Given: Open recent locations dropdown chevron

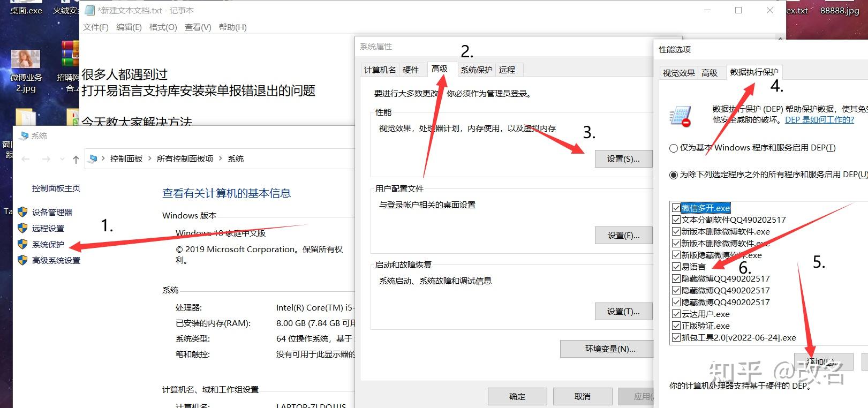Looking at the screenshot, I should pyautogui.click(x=62, y=159).
